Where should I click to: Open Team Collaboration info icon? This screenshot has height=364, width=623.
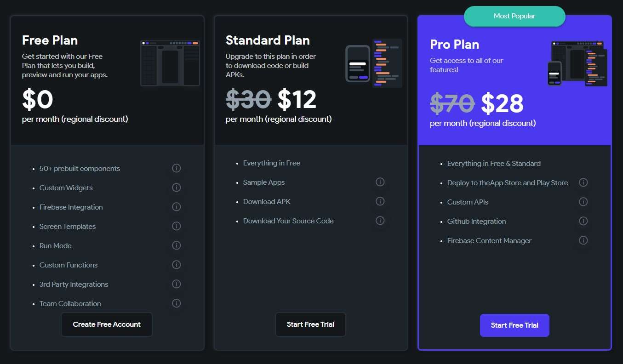click(x=176, y=303)
